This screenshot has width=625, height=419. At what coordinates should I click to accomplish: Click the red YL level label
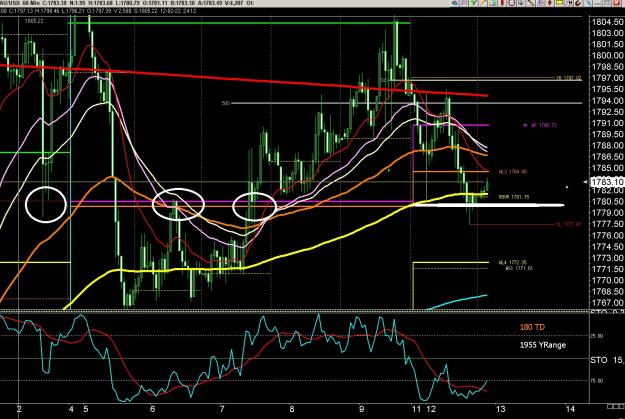(569, 224)
